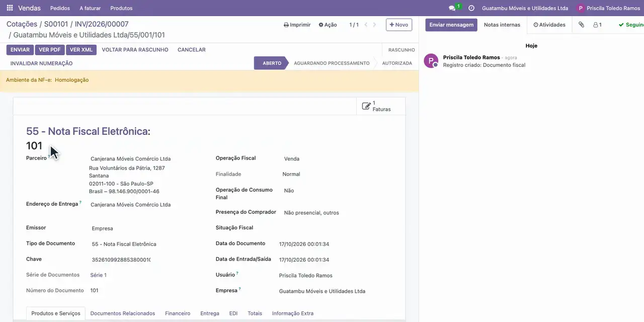This screenshot has width=644, height=322.
Task: Click VOLTAR PARA RASCUNHO button
Action: pos(135,50)
